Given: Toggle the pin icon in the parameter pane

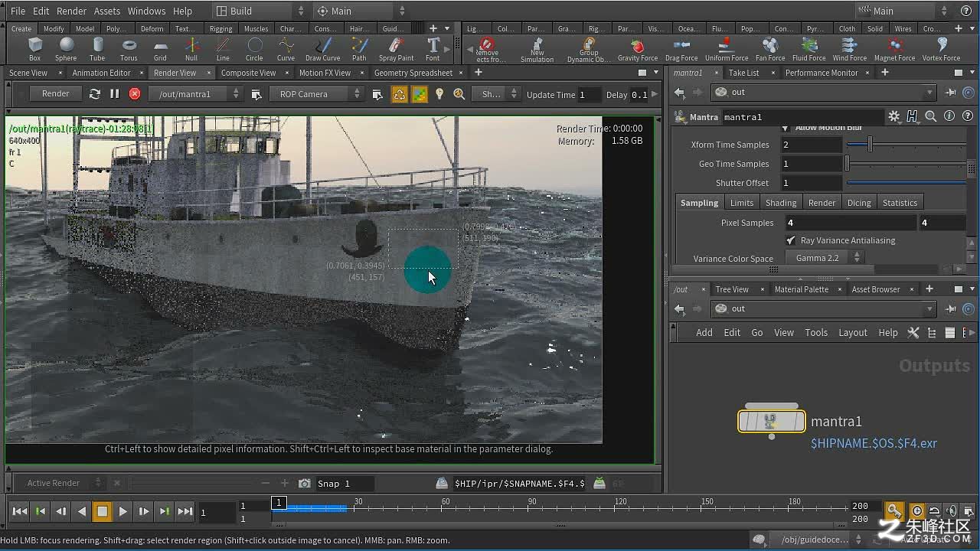Looking at the screenshot, I should click(x=951, y=93).
